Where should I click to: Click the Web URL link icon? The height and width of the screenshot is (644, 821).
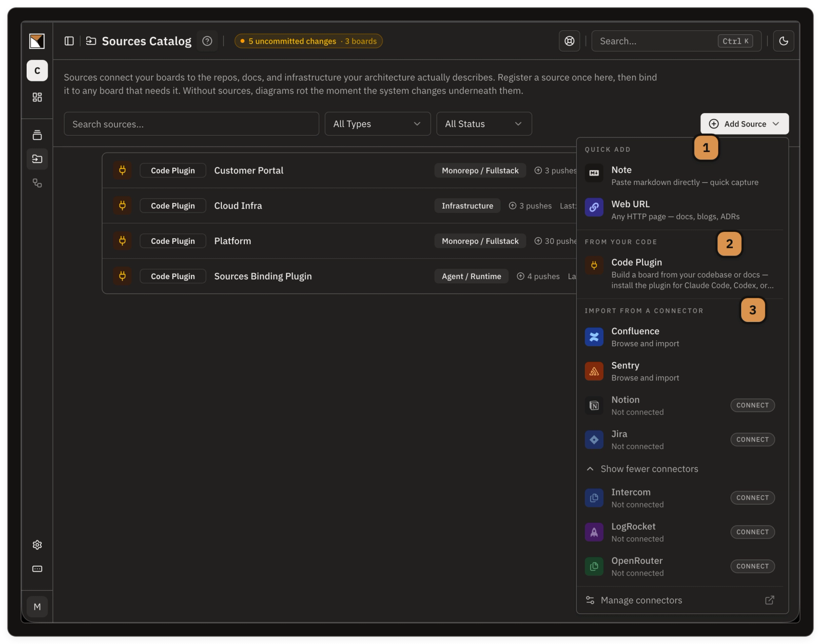(594, 207)
